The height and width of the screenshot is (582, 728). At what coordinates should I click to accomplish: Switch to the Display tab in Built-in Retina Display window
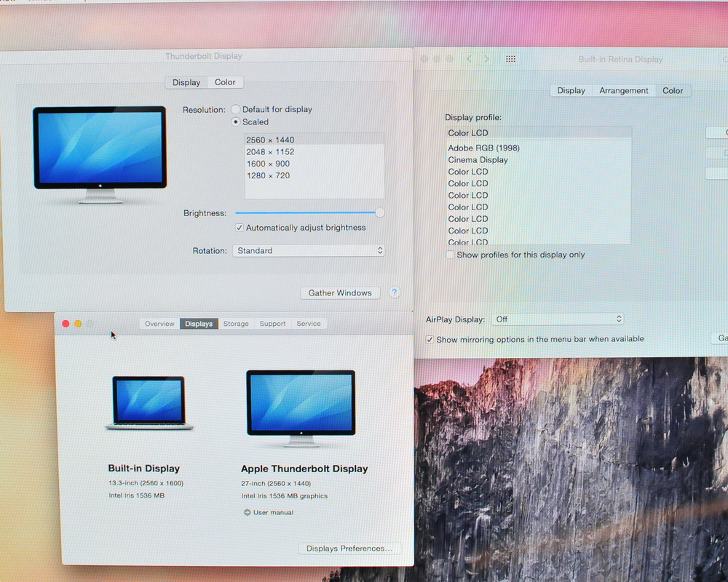[571, 90]
